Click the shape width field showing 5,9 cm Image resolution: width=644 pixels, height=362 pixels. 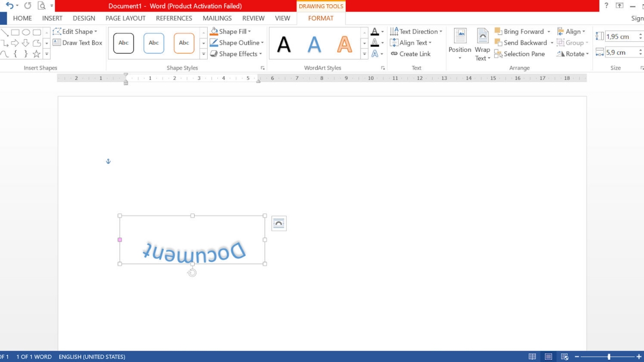pyautogui.click(x=620, y=53)
